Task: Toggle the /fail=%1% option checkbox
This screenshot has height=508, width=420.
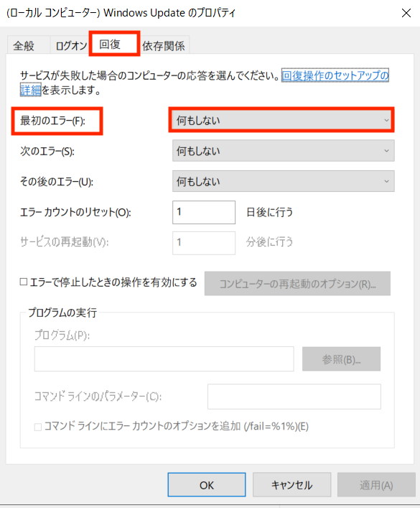Action: (38, 427)
